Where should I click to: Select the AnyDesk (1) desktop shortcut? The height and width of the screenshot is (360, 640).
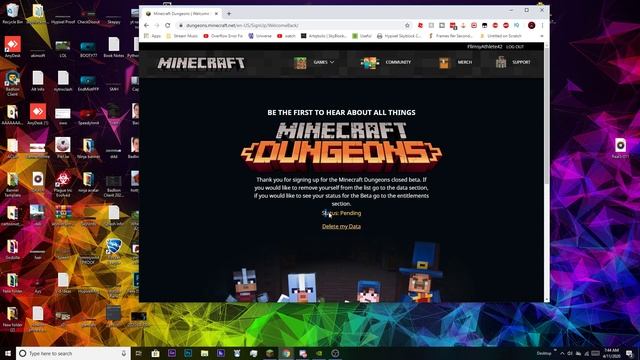(38, 115)
